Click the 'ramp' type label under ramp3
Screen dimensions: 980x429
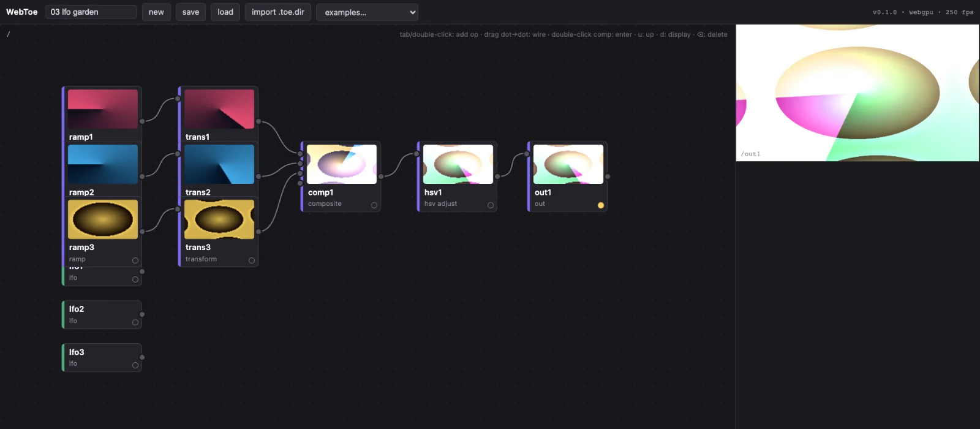point(77,259)
